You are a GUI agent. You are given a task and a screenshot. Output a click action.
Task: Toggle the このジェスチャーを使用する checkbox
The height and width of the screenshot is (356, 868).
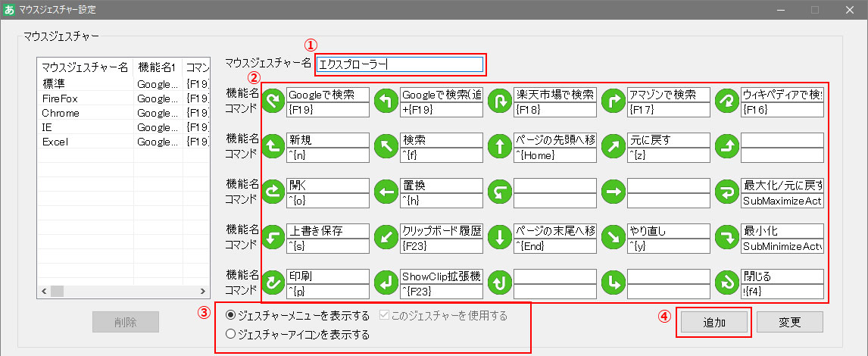tap(384, 316)
